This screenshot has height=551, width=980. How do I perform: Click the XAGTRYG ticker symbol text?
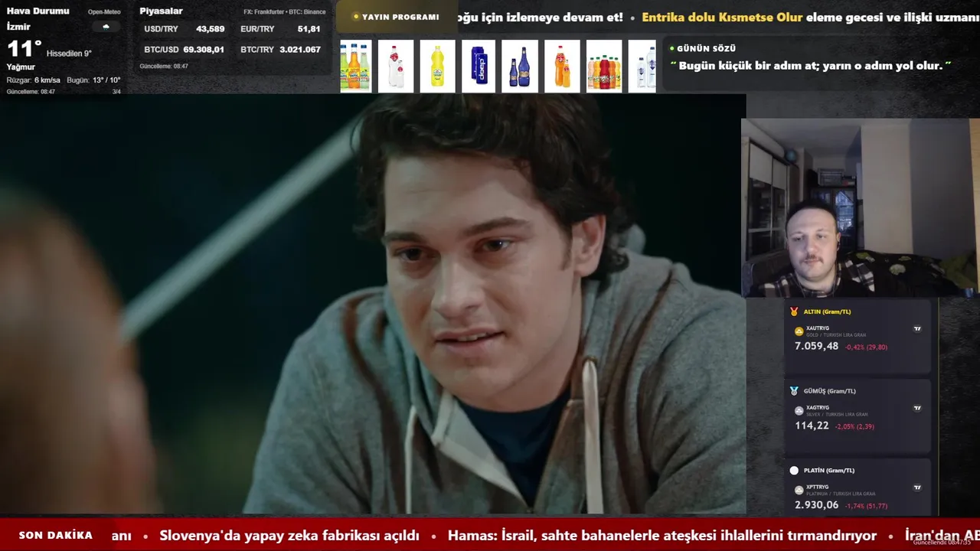coord(818,408)
